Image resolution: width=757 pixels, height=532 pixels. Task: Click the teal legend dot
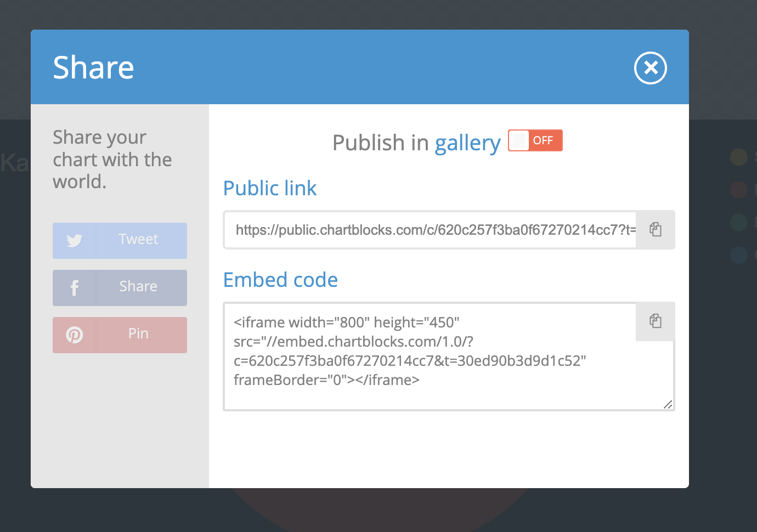click(739, 223)
